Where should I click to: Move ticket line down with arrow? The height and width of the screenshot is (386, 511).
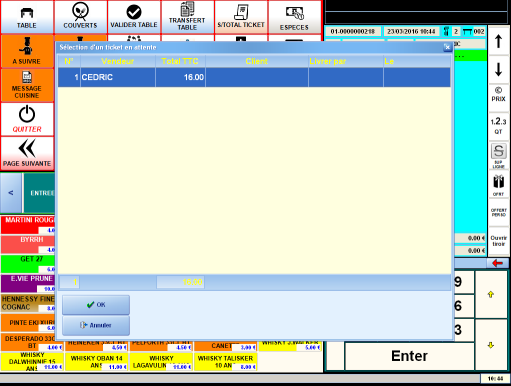click(498, 69)
